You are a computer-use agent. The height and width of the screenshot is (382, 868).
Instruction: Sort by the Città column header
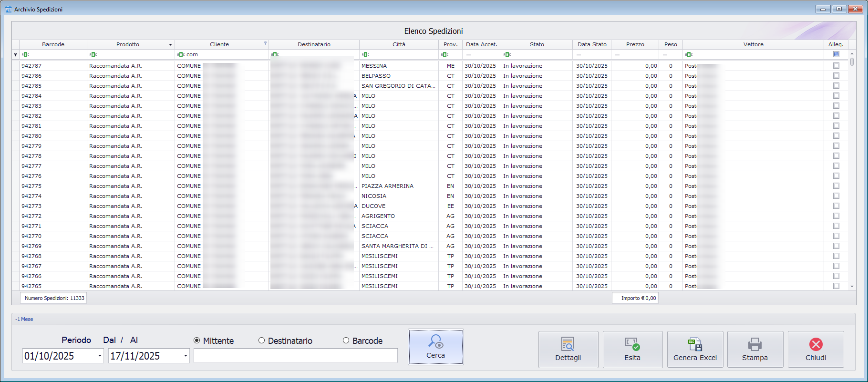[399, 44]
